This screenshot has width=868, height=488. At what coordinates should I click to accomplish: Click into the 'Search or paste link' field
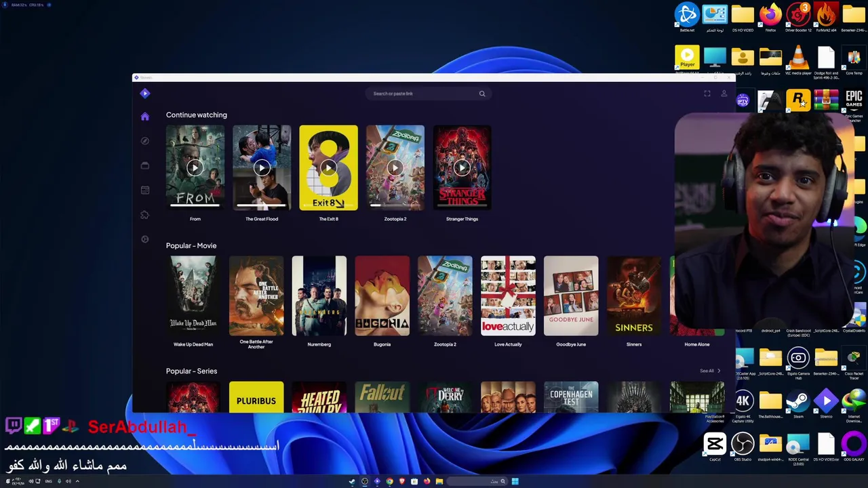click(428, 94)
